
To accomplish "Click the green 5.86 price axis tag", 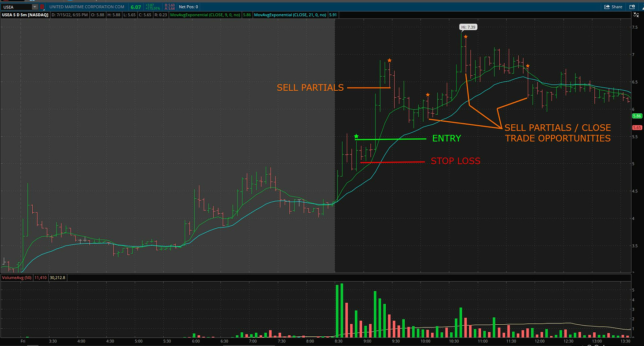I will point(637,116).
